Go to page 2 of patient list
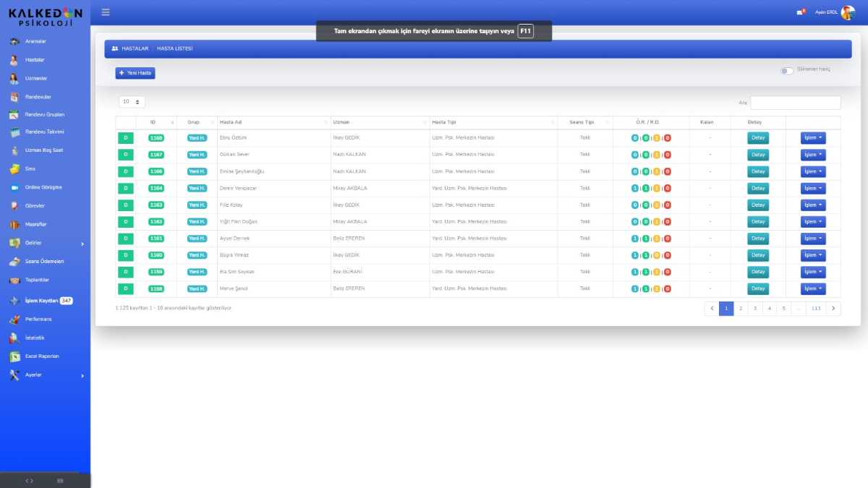 [x=741, y=309]
